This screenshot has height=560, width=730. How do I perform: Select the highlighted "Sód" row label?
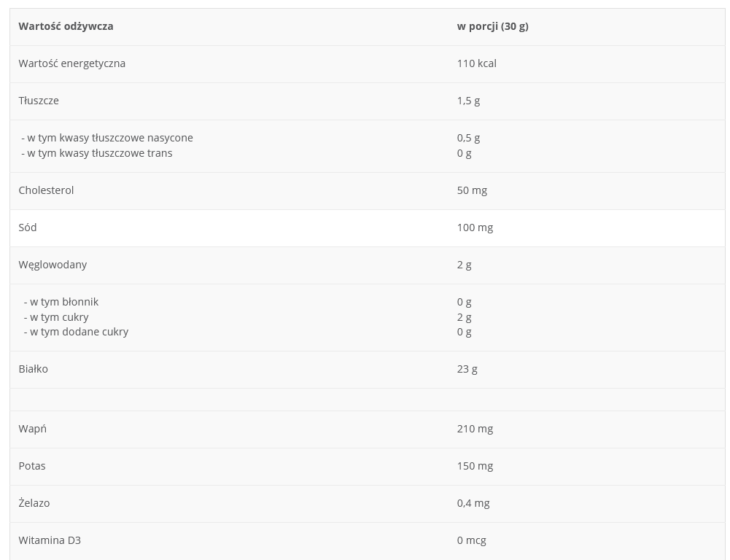pyautogui.click(x=28, y=227)
